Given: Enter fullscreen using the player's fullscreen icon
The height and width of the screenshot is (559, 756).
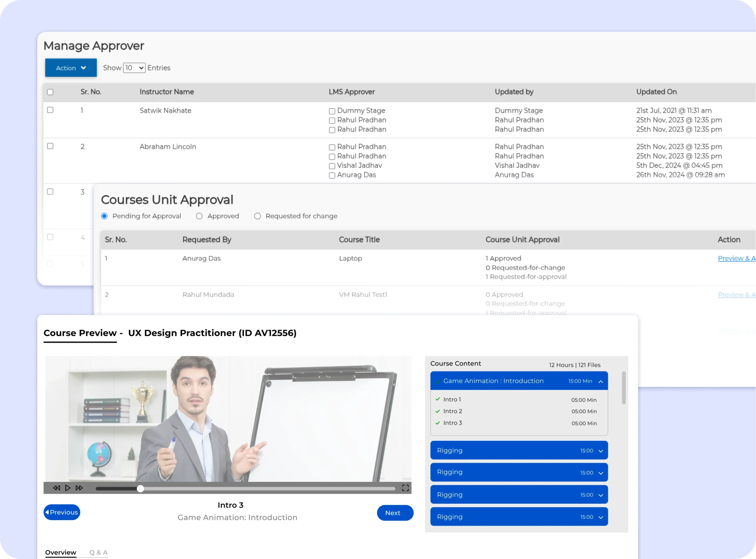Looking at the screenshot, I should [405, 488].
